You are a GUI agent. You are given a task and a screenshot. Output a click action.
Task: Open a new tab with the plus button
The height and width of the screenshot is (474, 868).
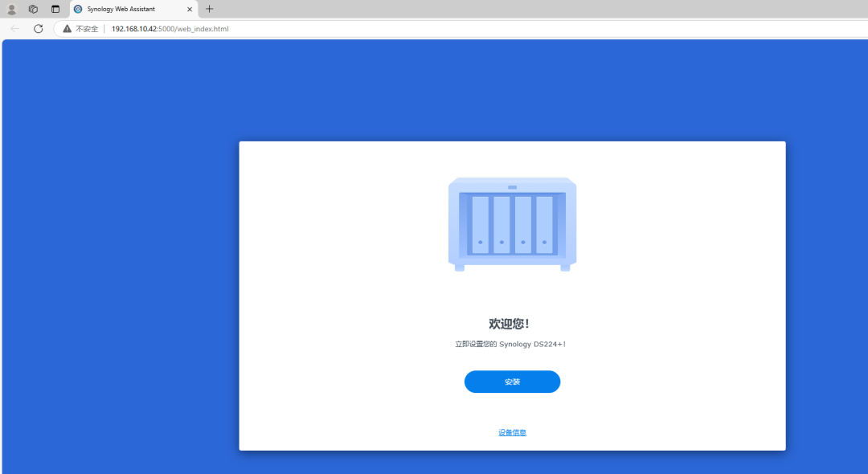(210, 10)
